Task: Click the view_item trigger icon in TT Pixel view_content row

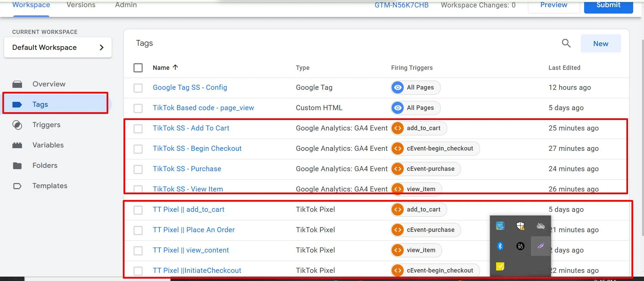Action: coord(398,250)
